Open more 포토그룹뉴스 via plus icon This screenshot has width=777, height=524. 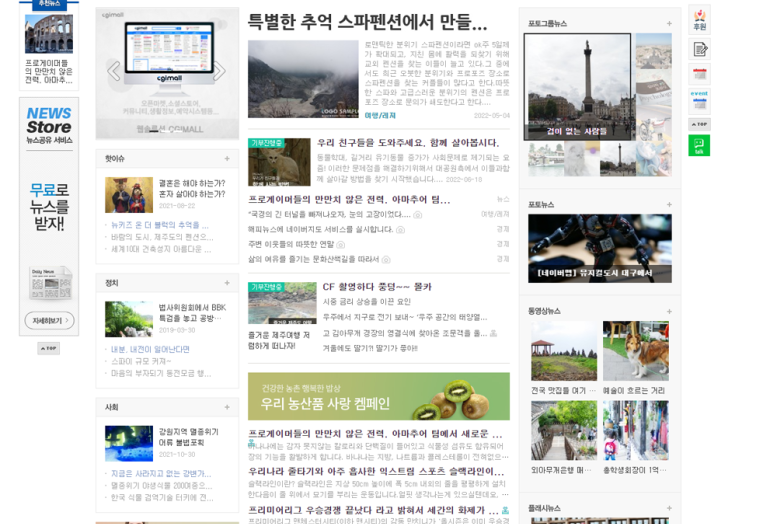[x=669, y=23]
